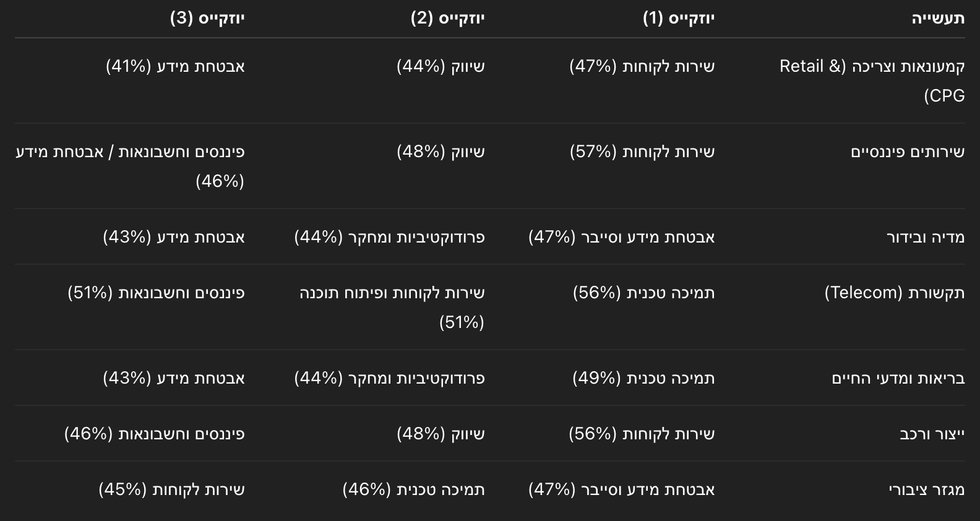Select the קמעונאות וצריכה (Retail & CPG) cell
This screenshot has width=980, height=521.
(872, 81)
